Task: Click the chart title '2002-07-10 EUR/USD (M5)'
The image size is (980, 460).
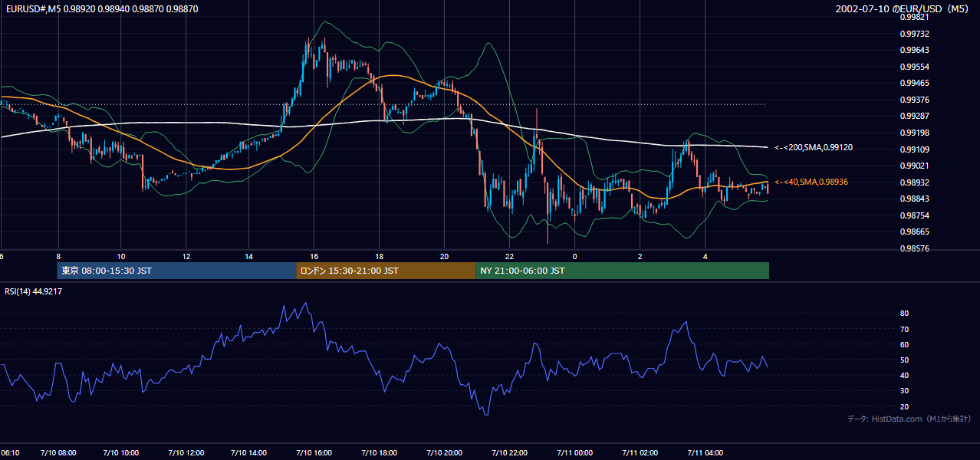Action: pyautogui.click(x=903, y=8)
